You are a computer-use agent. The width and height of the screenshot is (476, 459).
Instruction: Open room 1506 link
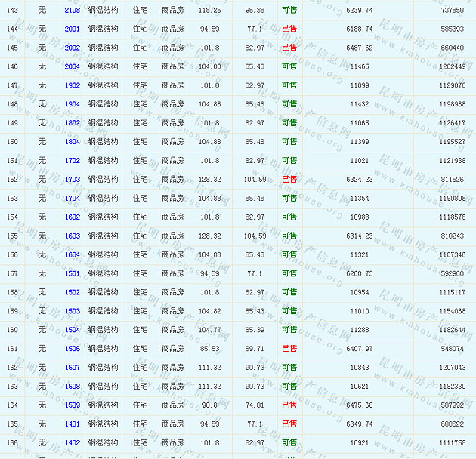[x=73, y=349]
